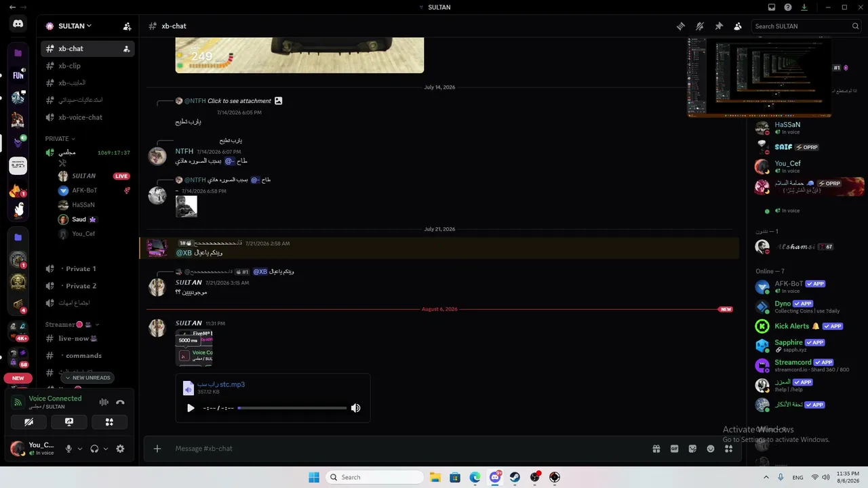Toggle notification mute bell in channel header
The image size is (868, 488).
pyautogui.click(x=700, y=26)
